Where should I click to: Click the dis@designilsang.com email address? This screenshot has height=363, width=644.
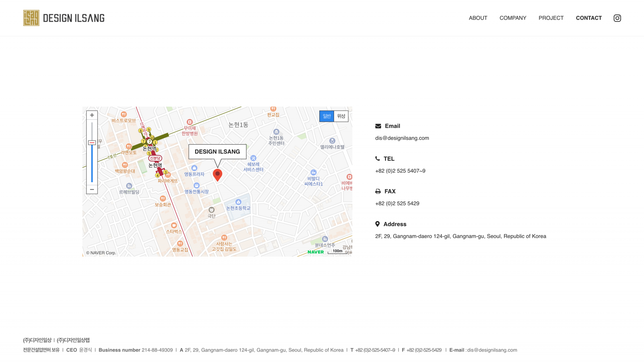click(x=402, y=138)
